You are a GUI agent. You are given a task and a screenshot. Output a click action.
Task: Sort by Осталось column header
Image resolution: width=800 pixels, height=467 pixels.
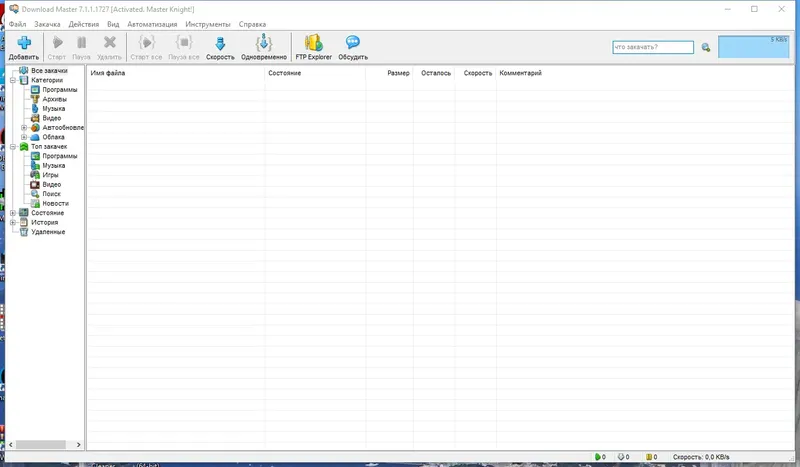(x=434, y=73)
